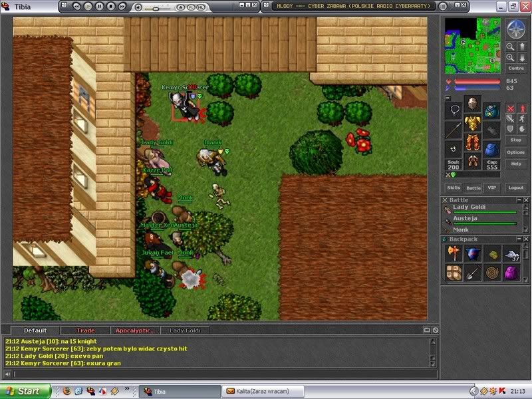Switch to the Default chat tab
532x399 pixels.
pyautogui.click(x=35, y=330)
